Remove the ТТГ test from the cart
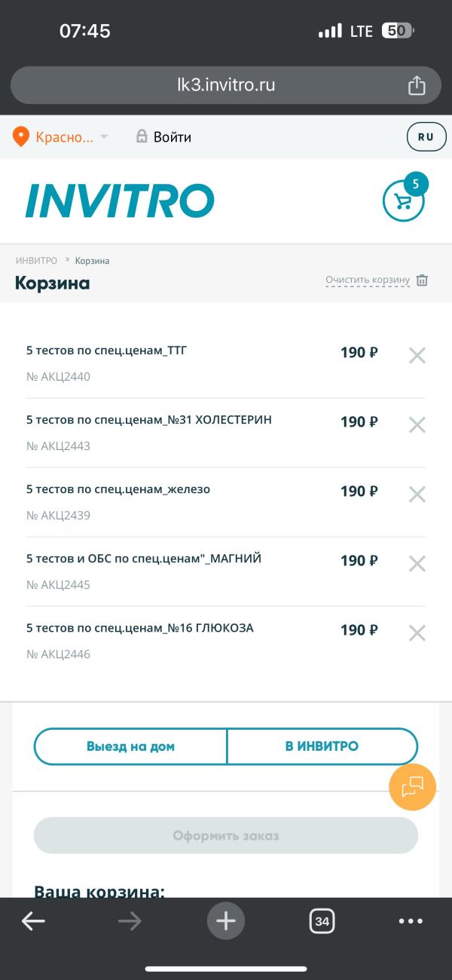 point(417,356)
